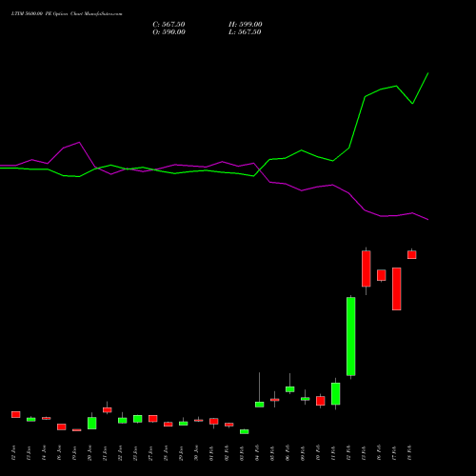Select the 01 Feb date label on axis
The width and height of the screenshot is (476, 476).
(x=212, y=453)
